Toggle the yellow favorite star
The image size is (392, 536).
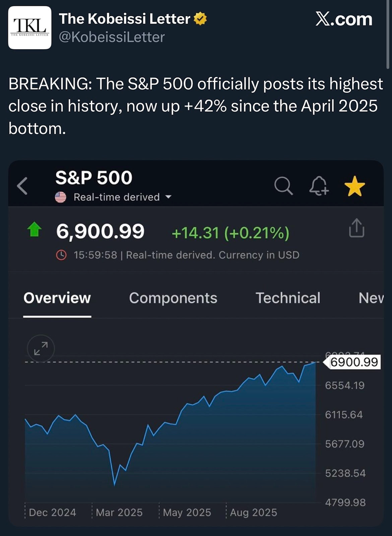click(355, 186)
